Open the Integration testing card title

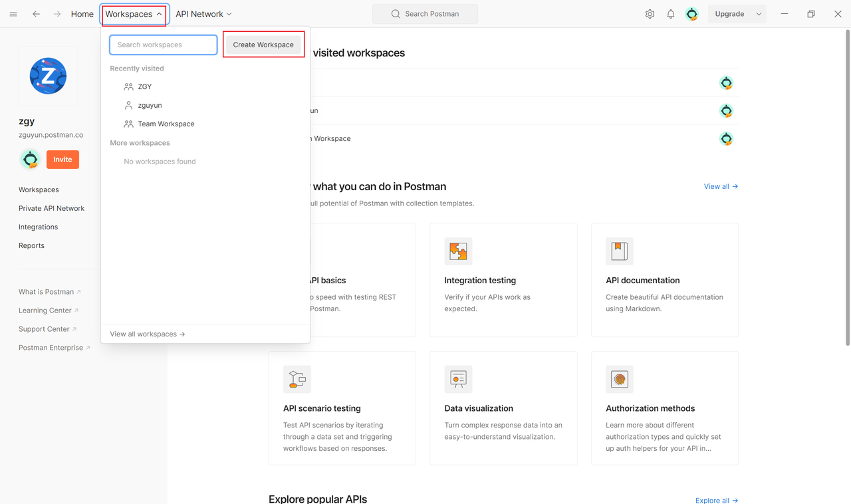coord(480,281)
